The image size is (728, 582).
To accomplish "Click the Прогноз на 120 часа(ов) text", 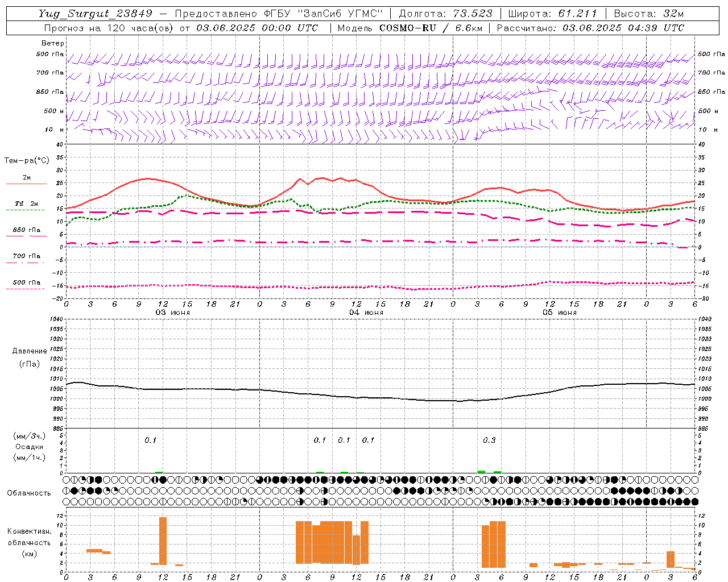I will pos(110,28).
